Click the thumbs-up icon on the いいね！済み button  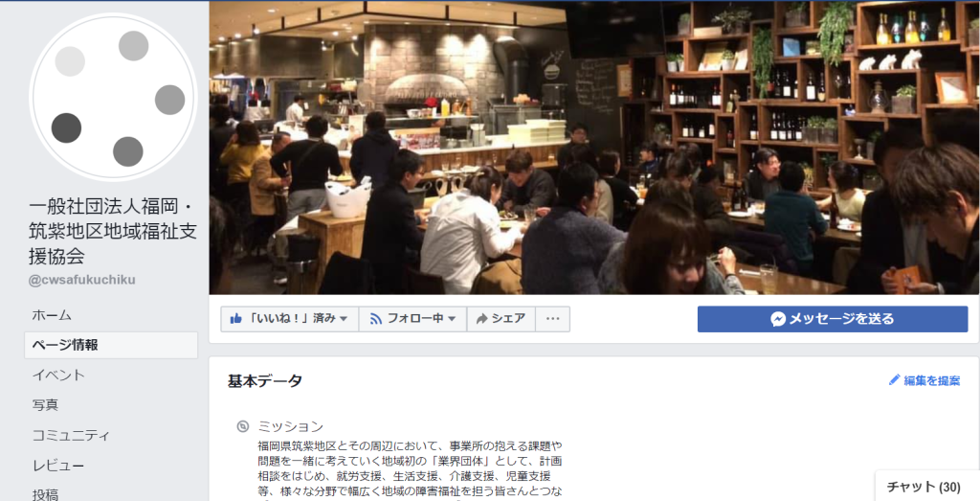click(235, 319)
